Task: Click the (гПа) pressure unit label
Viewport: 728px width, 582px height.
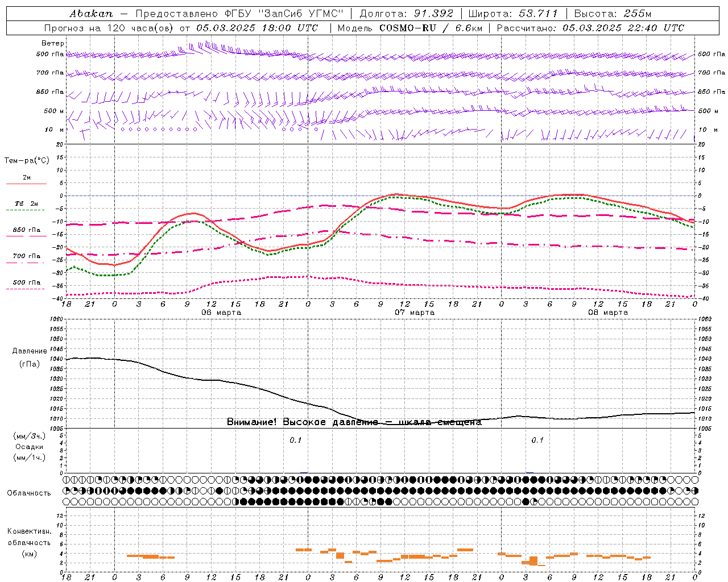Action: pos(30,364)
